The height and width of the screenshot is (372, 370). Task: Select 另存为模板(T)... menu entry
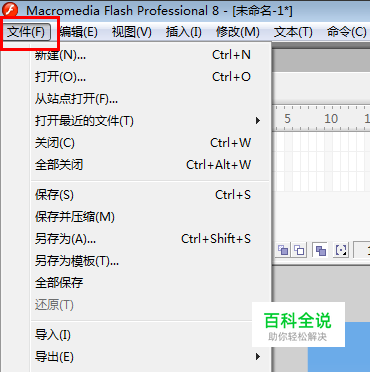(150, 261)
